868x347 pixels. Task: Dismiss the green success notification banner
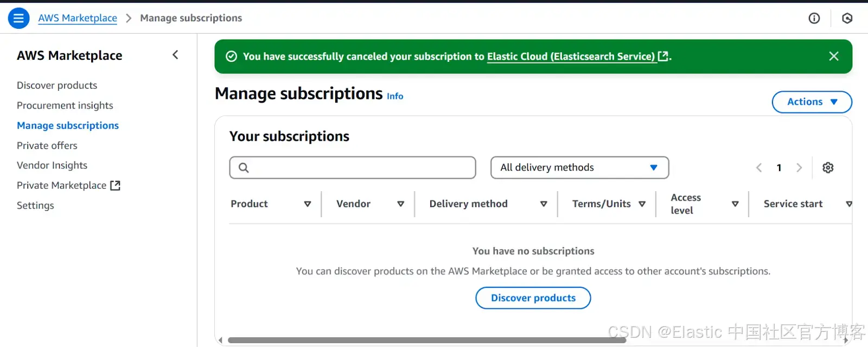[x=834, y=56]
